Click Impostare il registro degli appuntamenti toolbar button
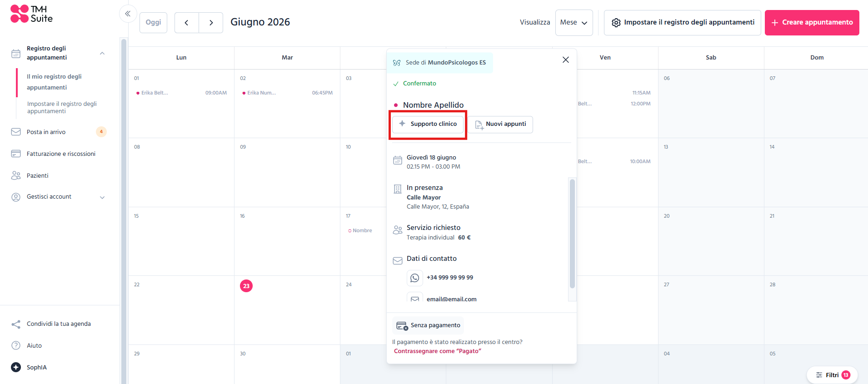The width and height of the screenshot is (868, 384). tap(682, 23)
